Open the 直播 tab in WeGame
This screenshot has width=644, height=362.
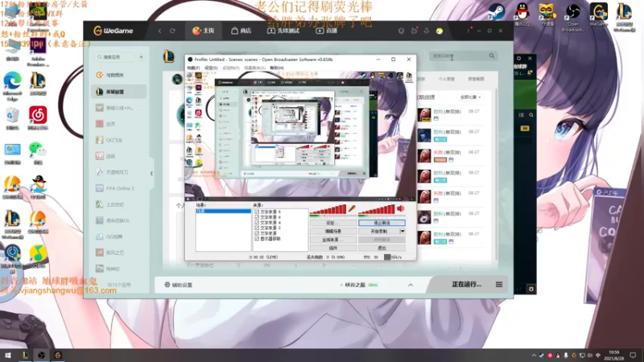326,31
